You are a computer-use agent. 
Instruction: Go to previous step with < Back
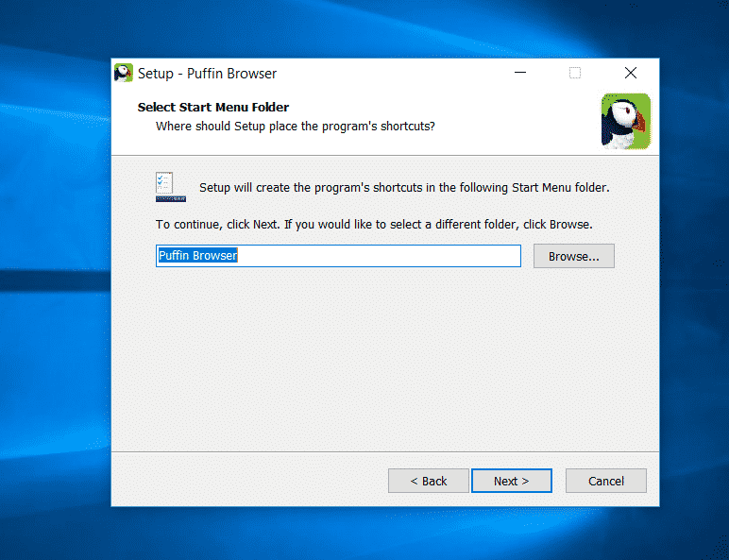click(428, 481)
